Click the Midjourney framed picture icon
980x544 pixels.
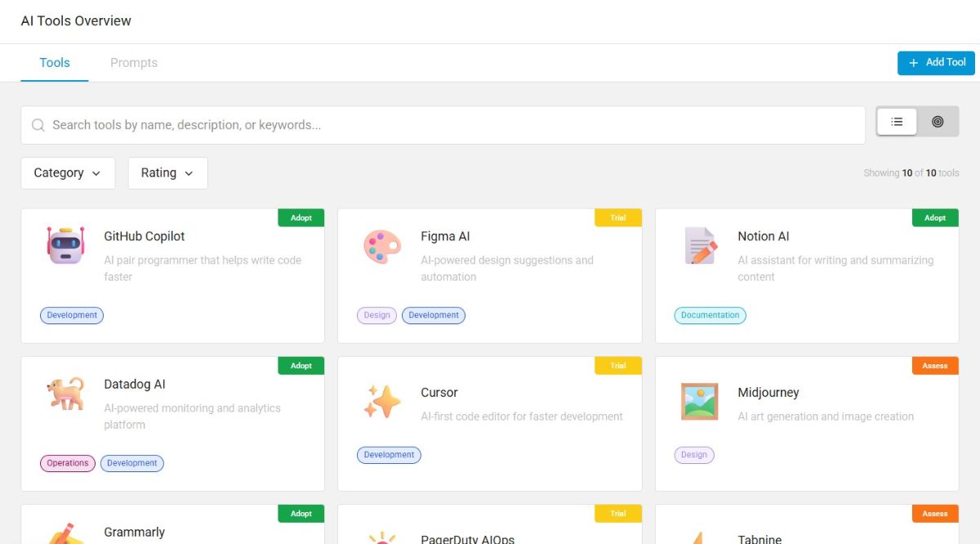(700, 401)
